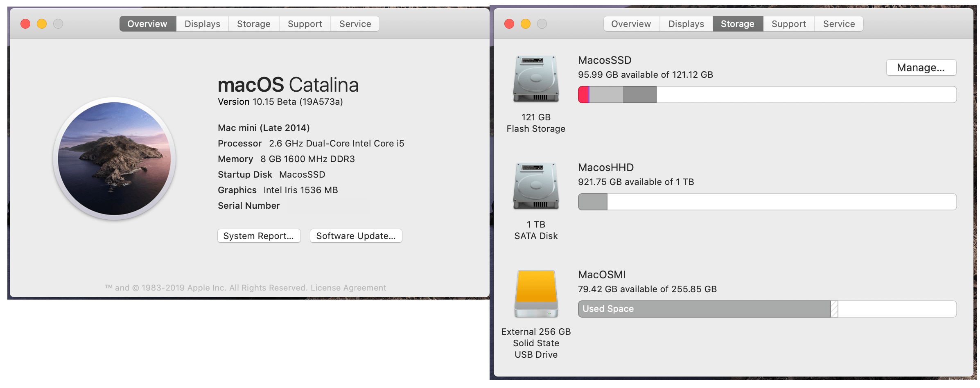Click the light gray segment of MacosSSD bar

pos(606,95)
